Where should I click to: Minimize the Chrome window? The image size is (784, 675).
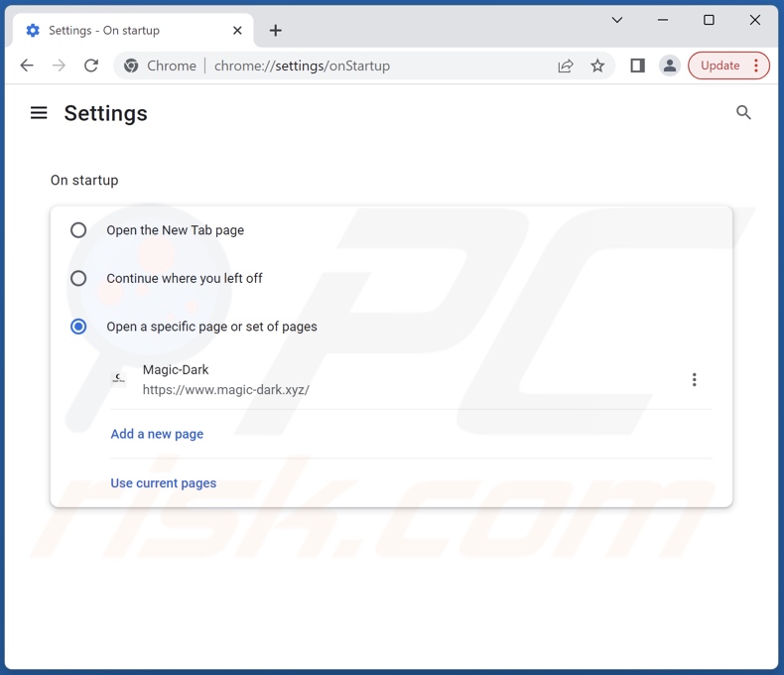point(663,20)
